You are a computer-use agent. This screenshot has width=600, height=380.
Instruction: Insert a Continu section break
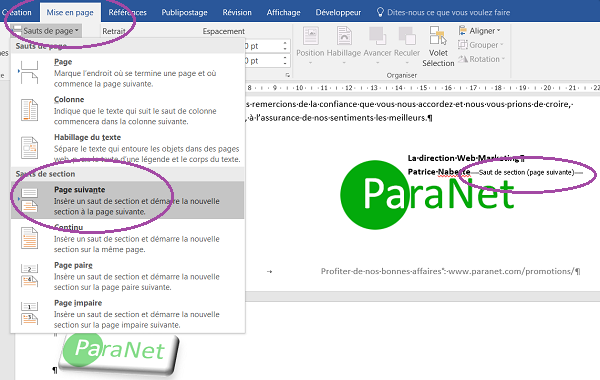click(128, 238)
